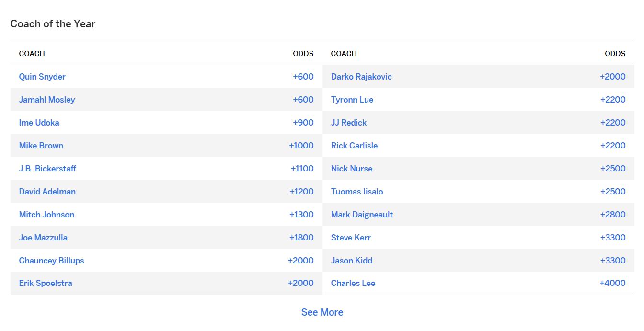
Task: Click Joe Mazzulla's name
Action: click(43, 238)
